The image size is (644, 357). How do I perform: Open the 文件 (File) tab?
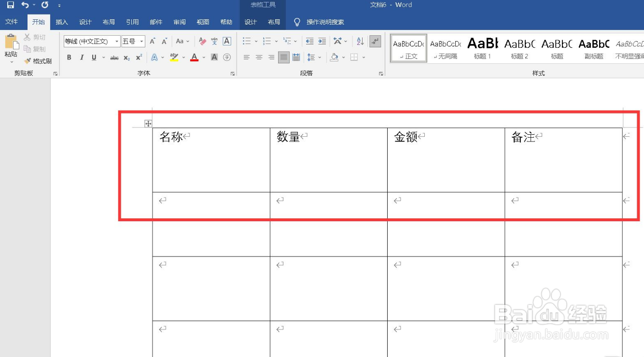12,22
